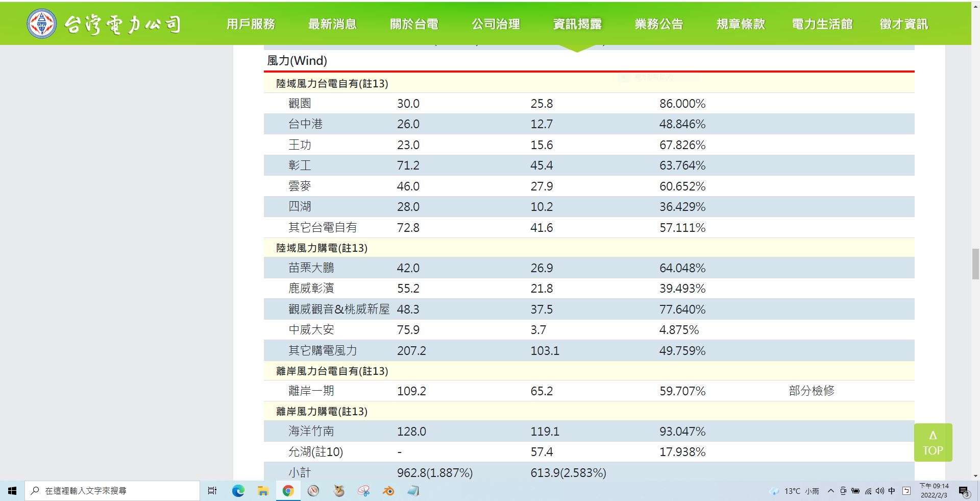Image resolution: width=980 pixels, height=501 pixels.
Task: Click the 207.2 capacity for 其它購電風力
Action: (x=411, y=351)
